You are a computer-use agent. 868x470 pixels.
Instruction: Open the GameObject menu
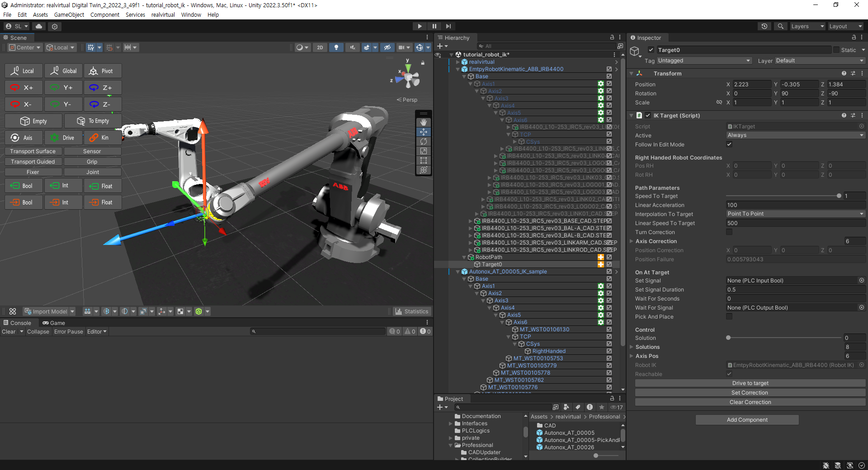pyautogui.click(x=69, y=14)
